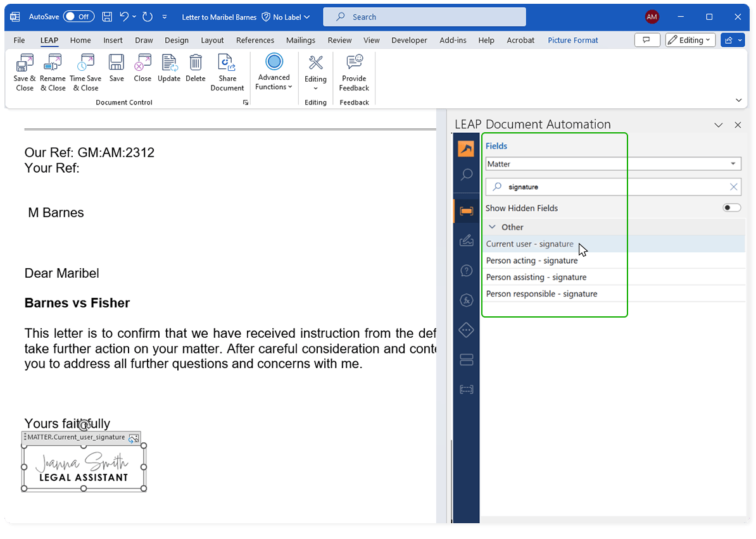Viewport: 756px width, 539px height.
Task: Click the Search box in the title bar
Action: 424,17
